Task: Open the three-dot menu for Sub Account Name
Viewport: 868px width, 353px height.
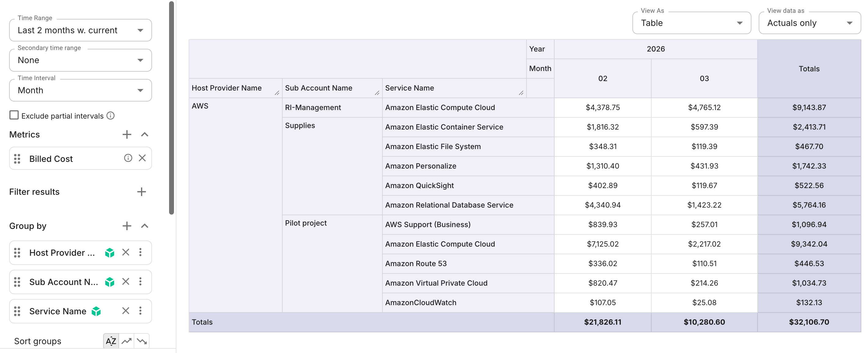Action: 141,282
